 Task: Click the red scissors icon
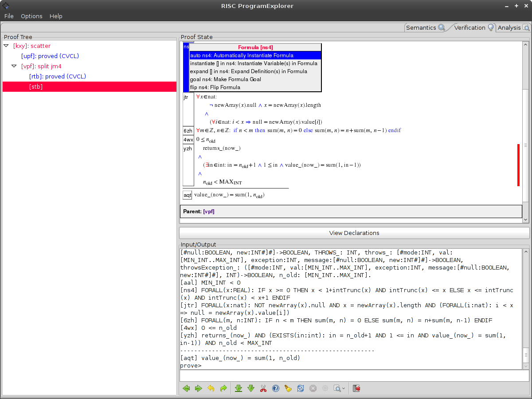(x=263, y=388)
